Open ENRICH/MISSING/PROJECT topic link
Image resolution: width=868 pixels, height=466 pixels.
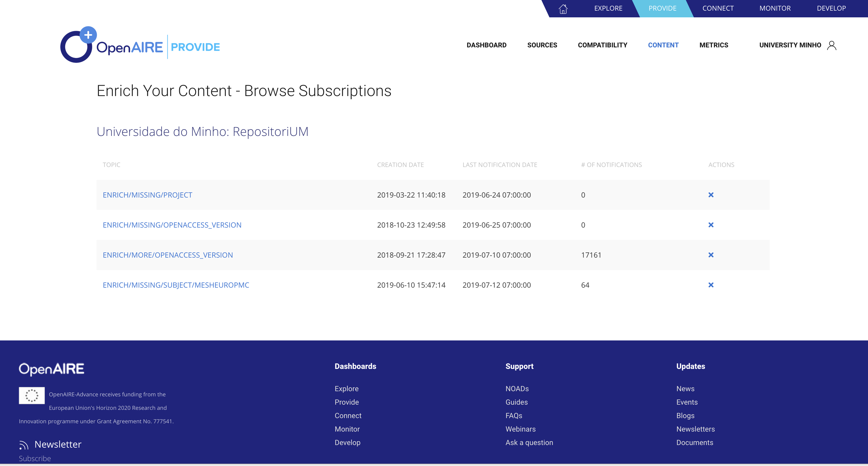[x=147, y=195]
